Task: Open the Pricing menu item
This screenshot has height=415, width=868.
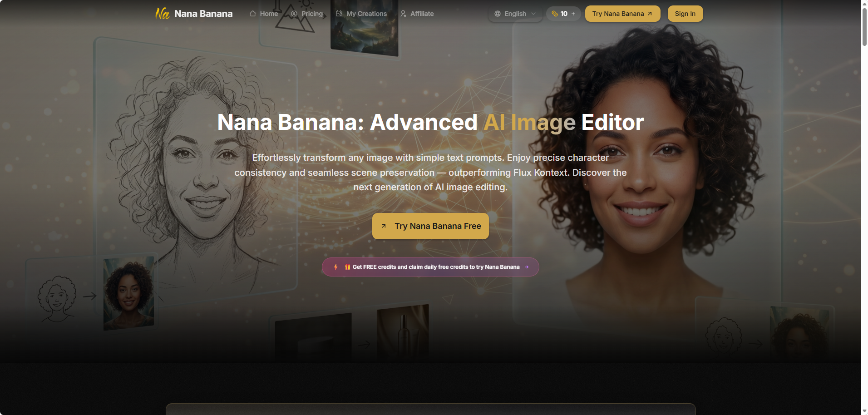Action: [x=307, y=14]
